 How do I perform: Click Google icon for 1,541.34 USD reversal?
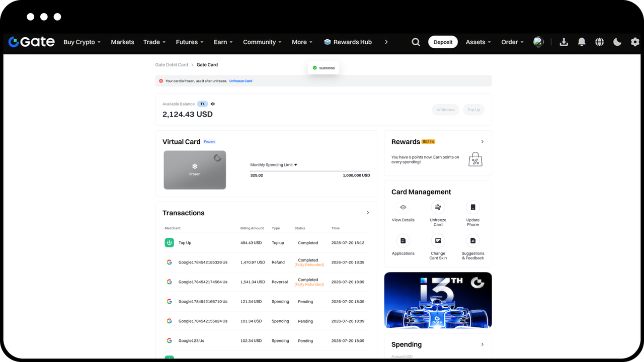(169, 282)
